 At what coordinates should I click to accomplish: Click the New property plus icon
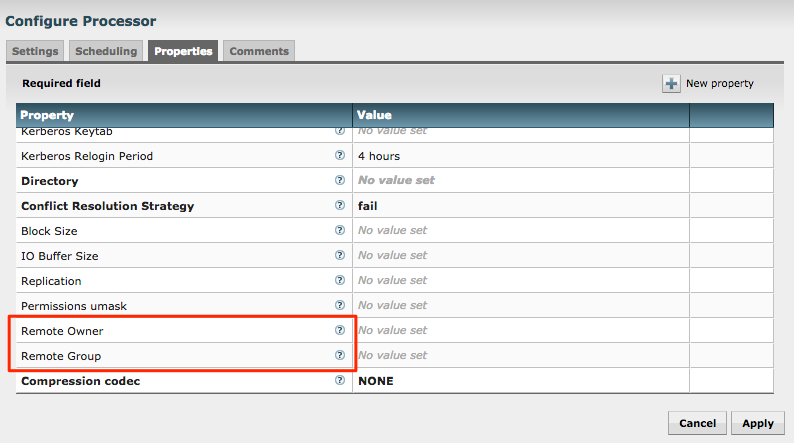[672, 84]
